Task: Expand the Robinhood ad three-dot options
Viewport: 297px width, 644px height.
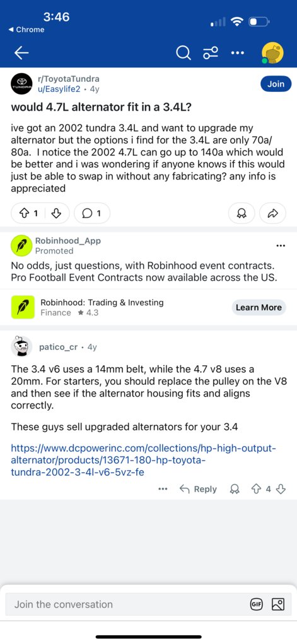Action: point(281,246)
